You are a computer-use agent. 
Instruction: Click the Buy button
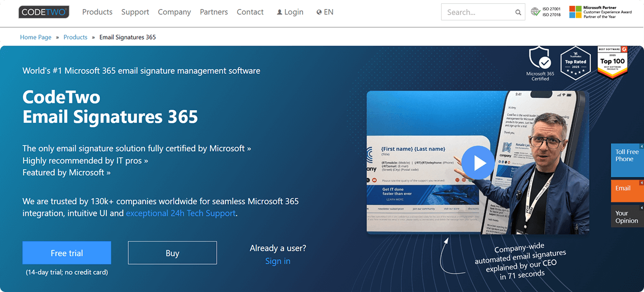coord(172,253)
